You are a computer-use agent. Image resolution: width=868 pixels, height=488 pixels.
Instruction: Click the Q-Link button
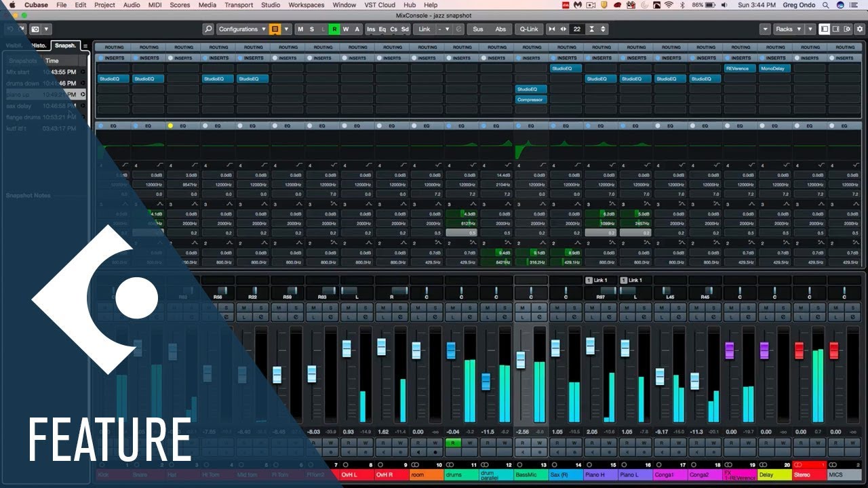tap(528, 29)
